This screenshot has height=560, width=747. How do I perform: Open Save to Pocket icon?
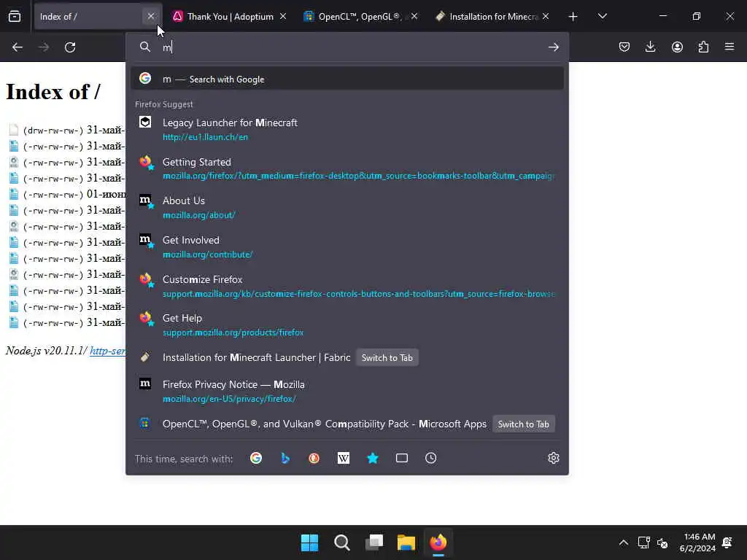(624, 47)
